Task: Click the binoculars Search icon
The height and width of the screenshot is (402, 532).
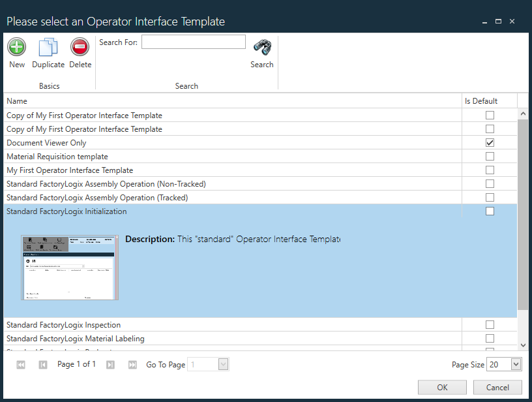Action: click(261, 48)
